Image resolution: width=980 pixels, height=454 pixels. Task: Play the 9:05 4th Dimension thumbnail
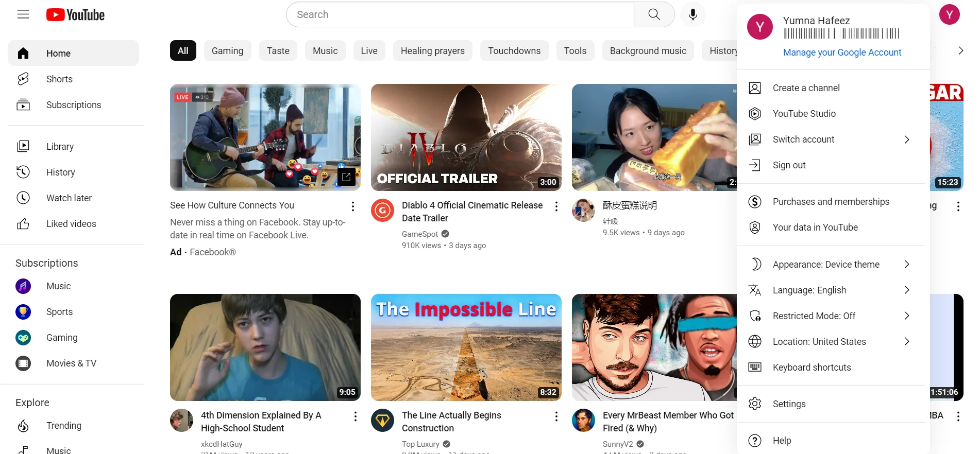click(x=265, y=347)
